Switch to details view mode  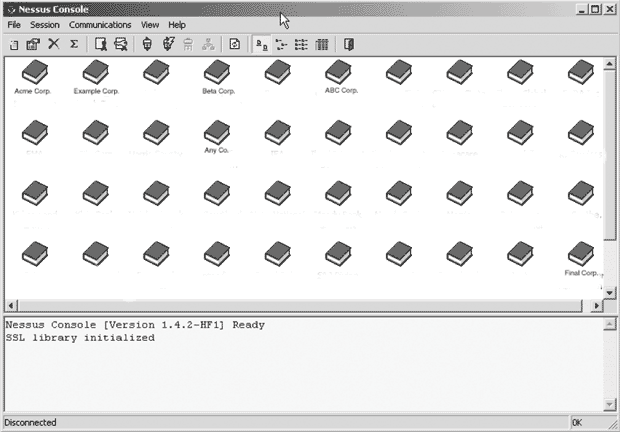click(x=322, y=44)
